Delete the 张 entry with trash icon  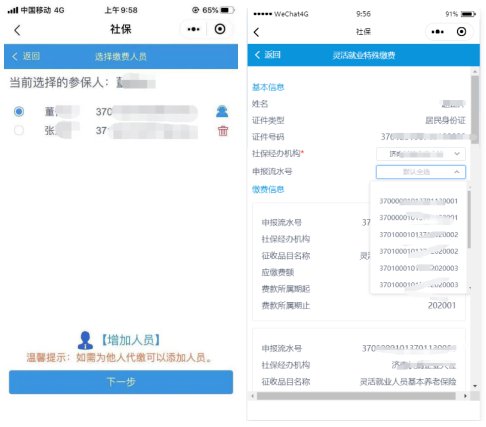223,131
